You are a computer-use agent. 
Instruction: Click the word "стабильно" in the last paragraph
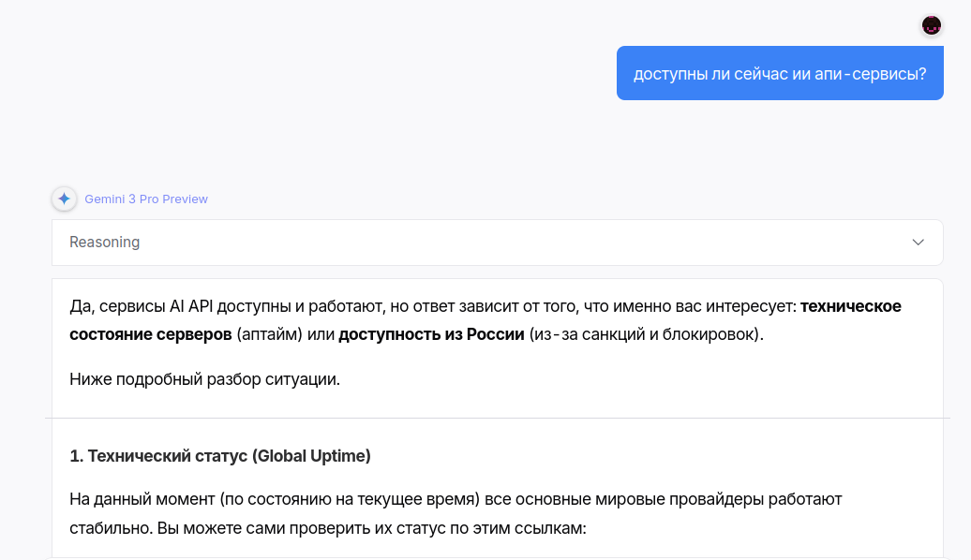[108, 527]
